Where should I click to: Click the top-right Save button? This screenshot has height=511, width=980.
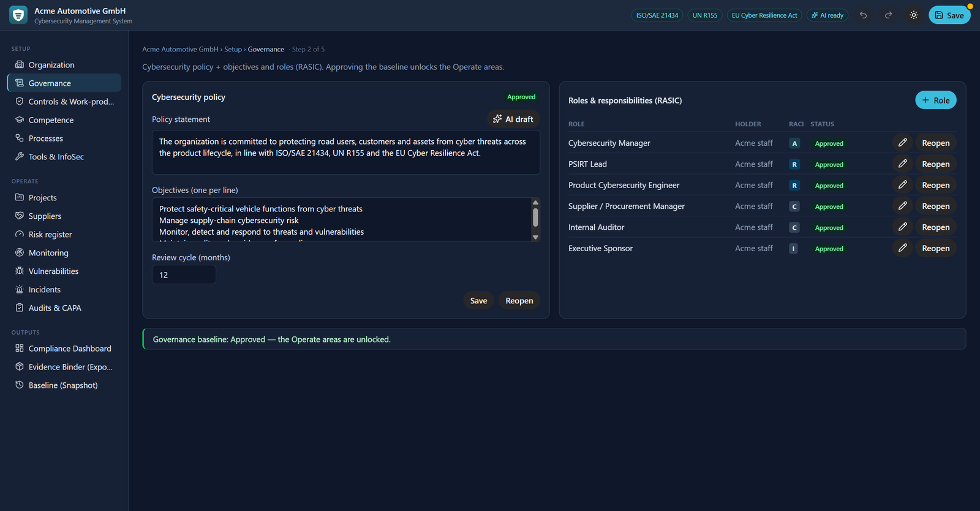point(949,15)
